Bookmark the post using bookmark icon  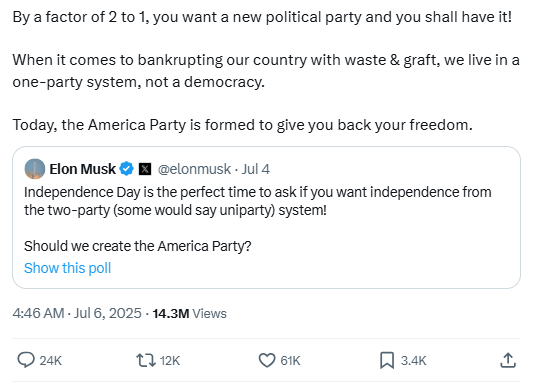[x=387, y=360]
